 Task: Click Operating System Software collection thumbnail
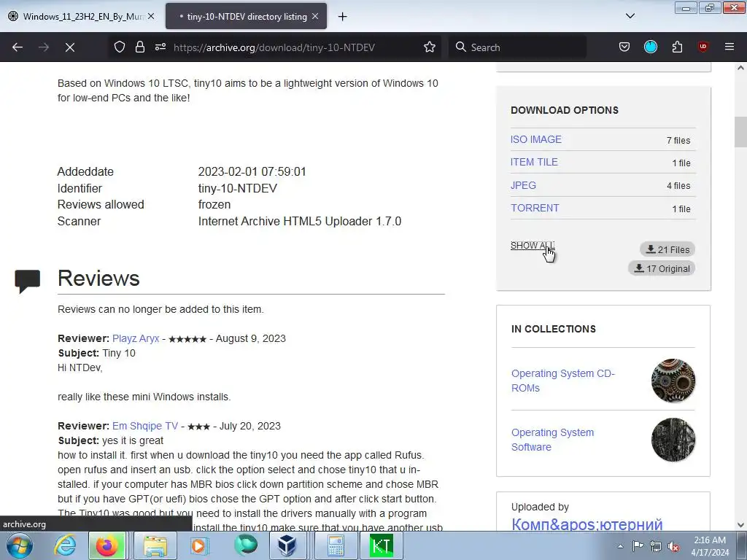point(673,440)
